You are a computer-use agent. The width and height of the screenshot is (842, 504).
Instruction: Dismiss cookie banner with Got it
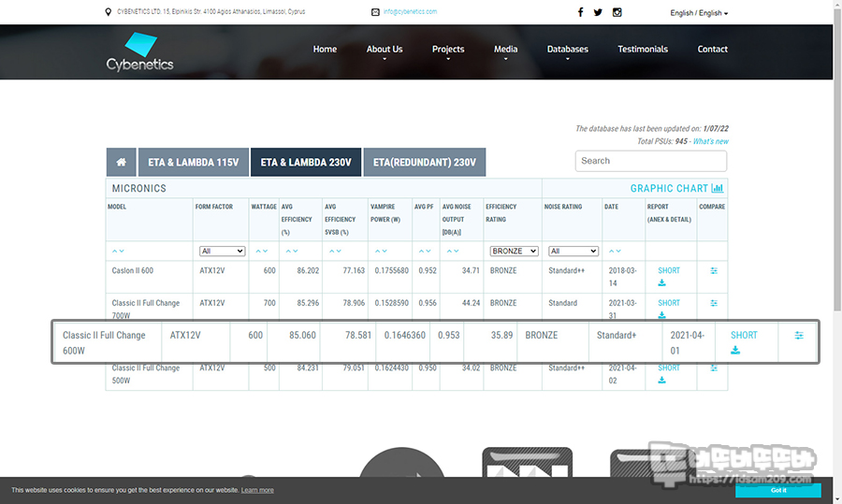click(778, 490)
